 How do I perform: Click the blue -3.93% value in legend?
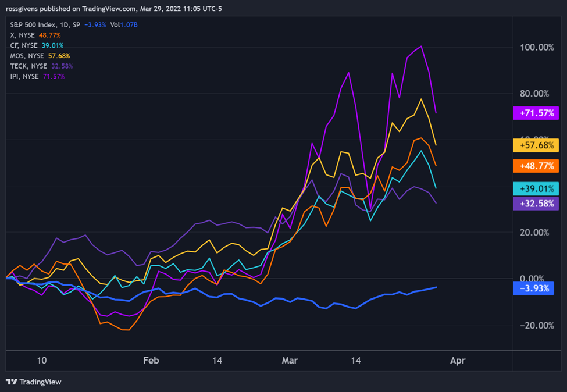click(95, 25)
